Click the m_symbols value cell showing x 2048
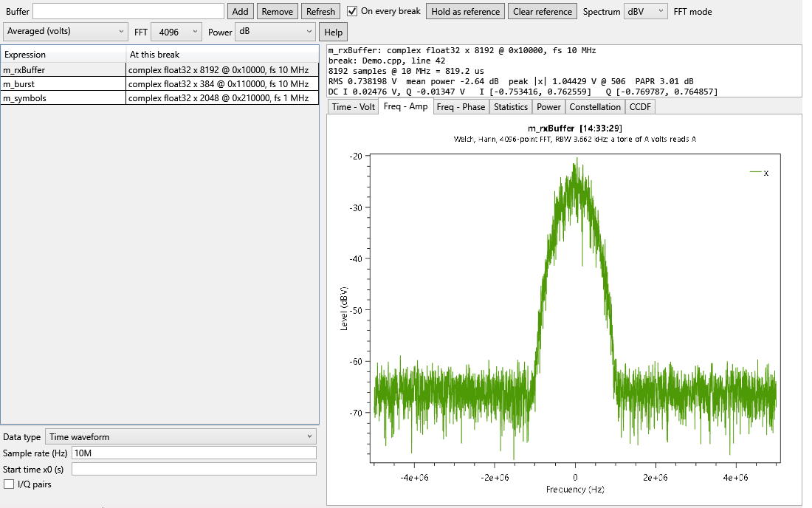 tap(222, 98)
